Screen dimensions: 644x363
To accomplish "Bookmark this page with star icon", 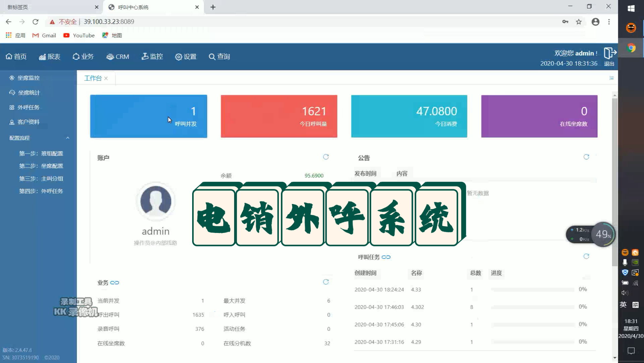I will click(x=578, y=22).
